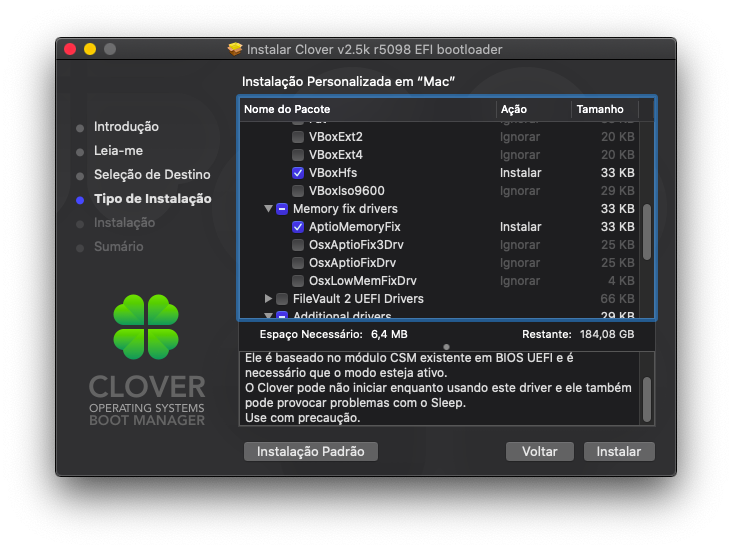Select the Instalação step in the sidebar
This screenshot has height=550, width=732.
[x=124, y=223]
